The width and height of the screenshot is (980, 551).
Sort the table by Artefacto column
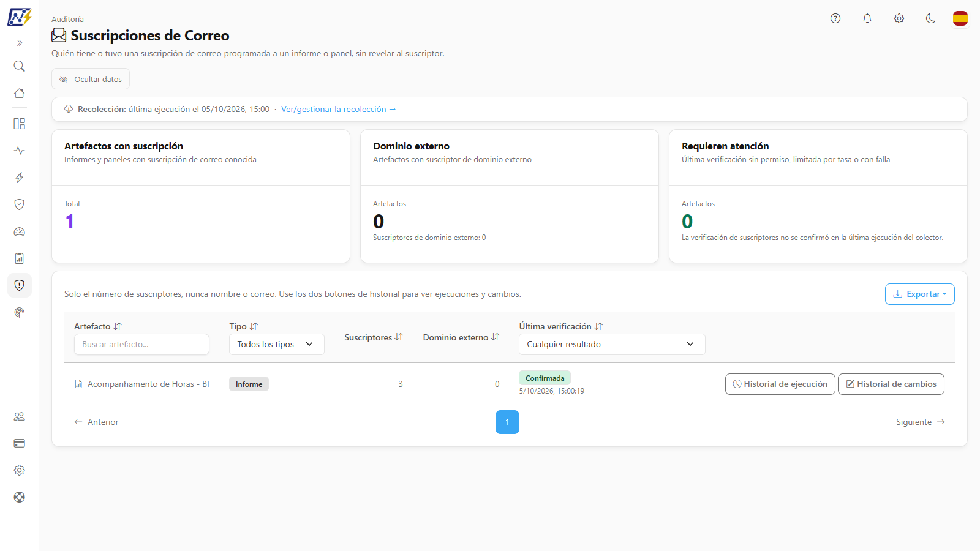point(98,326)
